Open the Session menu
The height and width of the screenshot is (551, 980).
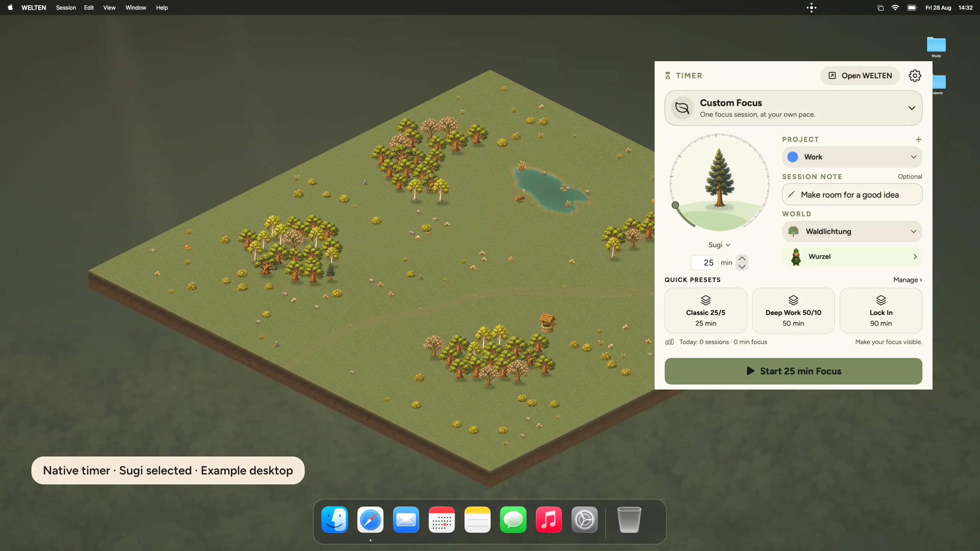click(66, 8)
